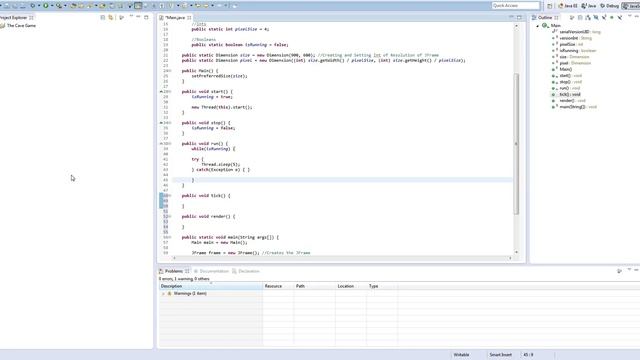Select stop() method in Outline
Image resolution: width=640 pixels, height=360 pixels.
pos(567,82)
